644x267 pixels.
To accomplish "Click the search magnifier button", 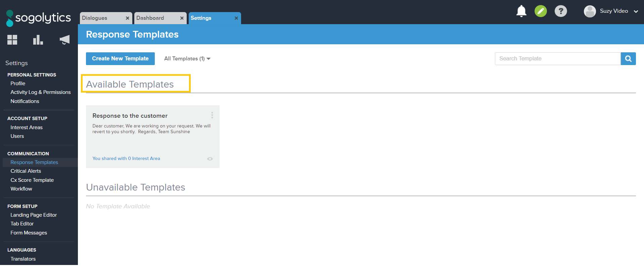I will tap(628, 59).
